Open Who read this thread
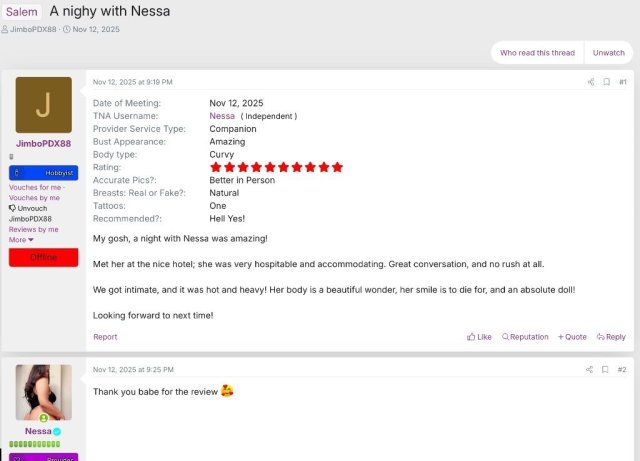Screen dimensions: 640x461 click(x=537, y=53)
